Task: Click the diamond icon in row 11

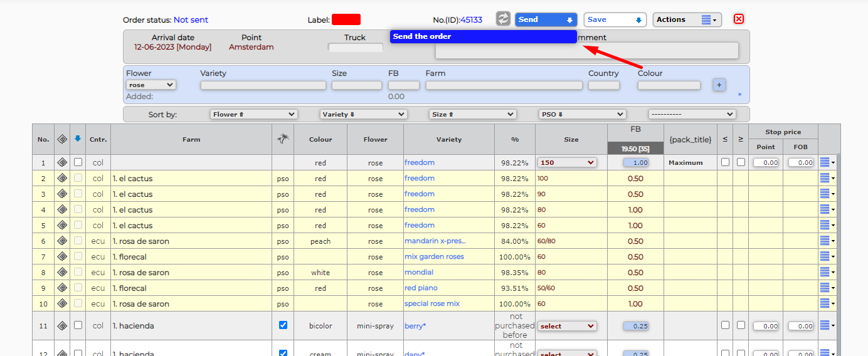Action: [x=62, y=325]
